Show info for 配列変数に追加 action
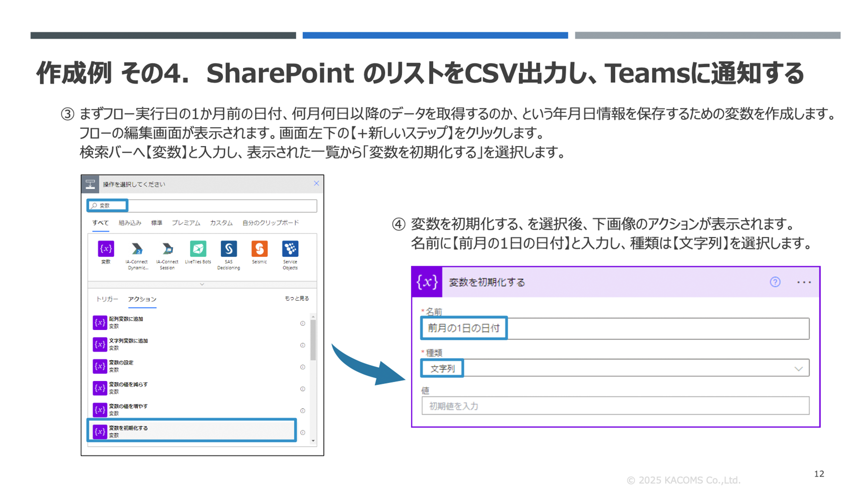 (303, 323)
